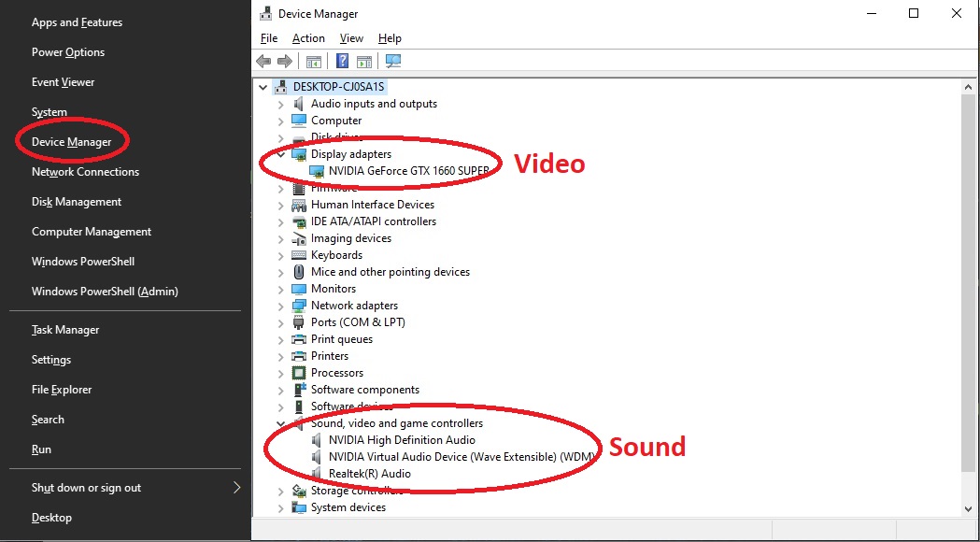Viewport: 980px width, 542px height.
Task: Expand Audio inputs and outputs category
Action: [280, 104]
